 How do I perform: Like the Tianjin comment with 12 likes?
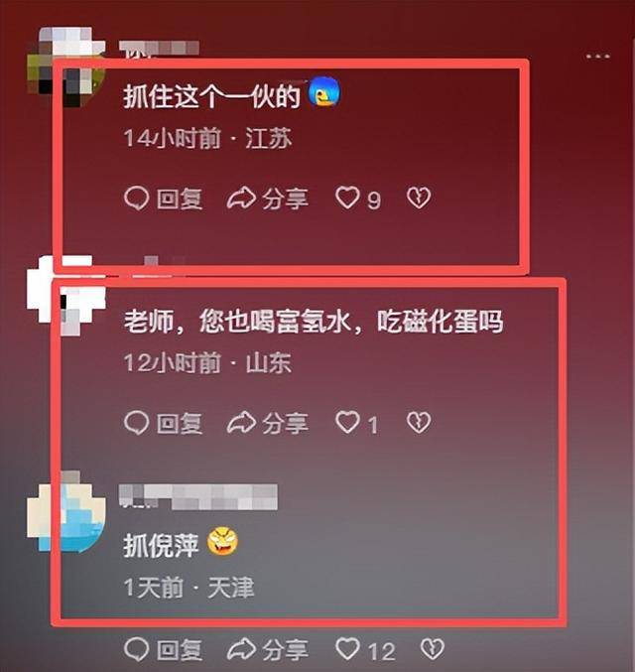pos(347,649)
